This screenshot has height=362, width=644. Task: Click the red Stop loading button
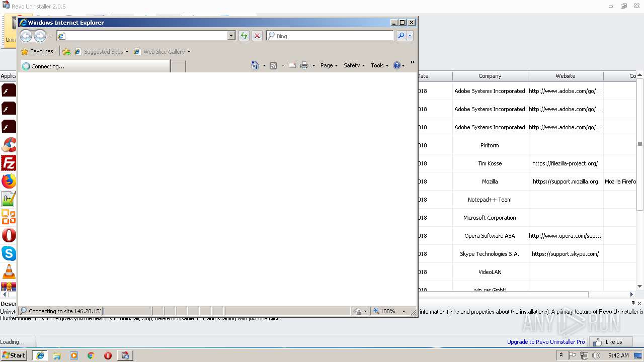click(x=257, y=36)
